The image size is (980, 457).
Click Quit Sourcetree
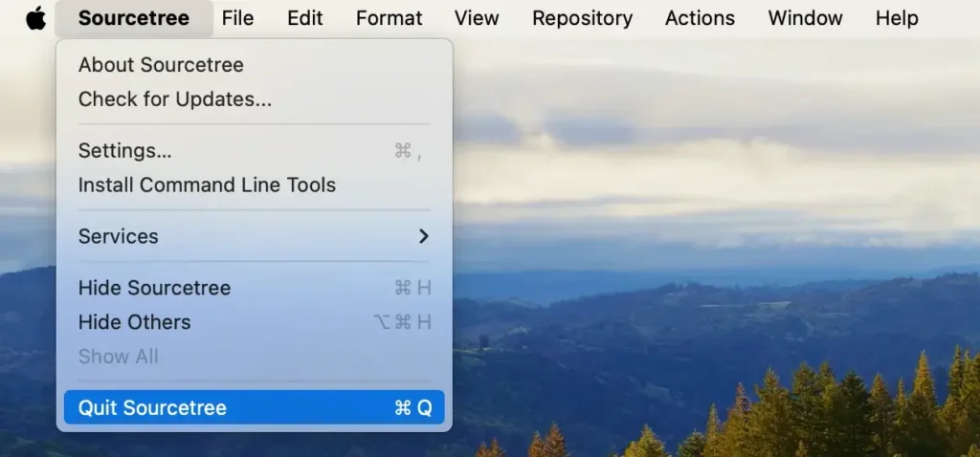point(254,407)
